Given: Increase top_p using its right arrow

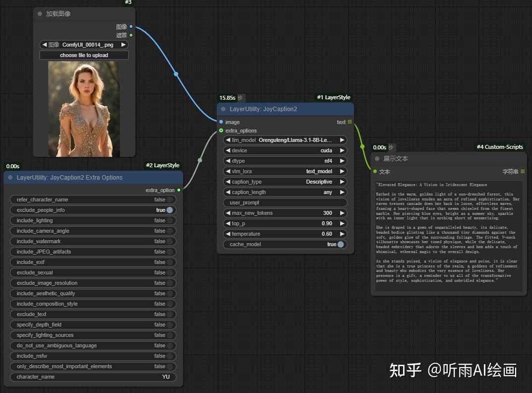Looking at the screenshot, I should (342, 223).
